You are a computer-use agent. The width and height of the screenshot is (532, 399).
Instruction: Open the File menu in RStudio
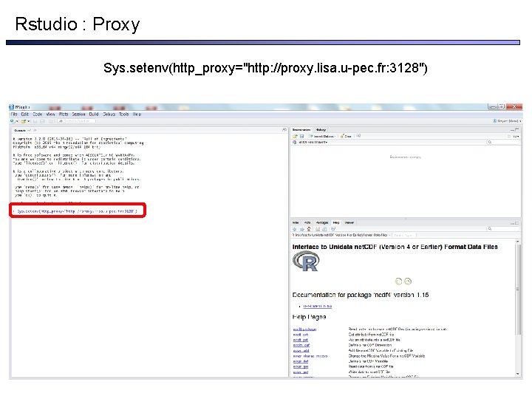(x=14, y=115)
